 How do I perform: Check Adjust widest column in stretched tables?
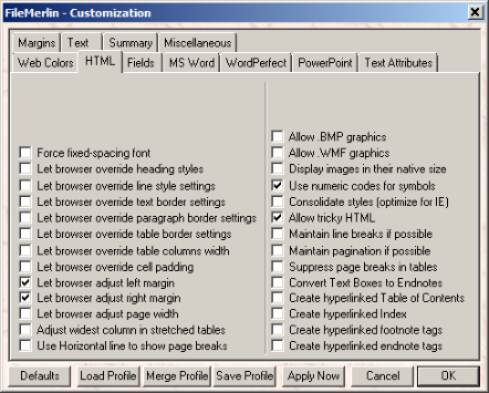point(25,330)
